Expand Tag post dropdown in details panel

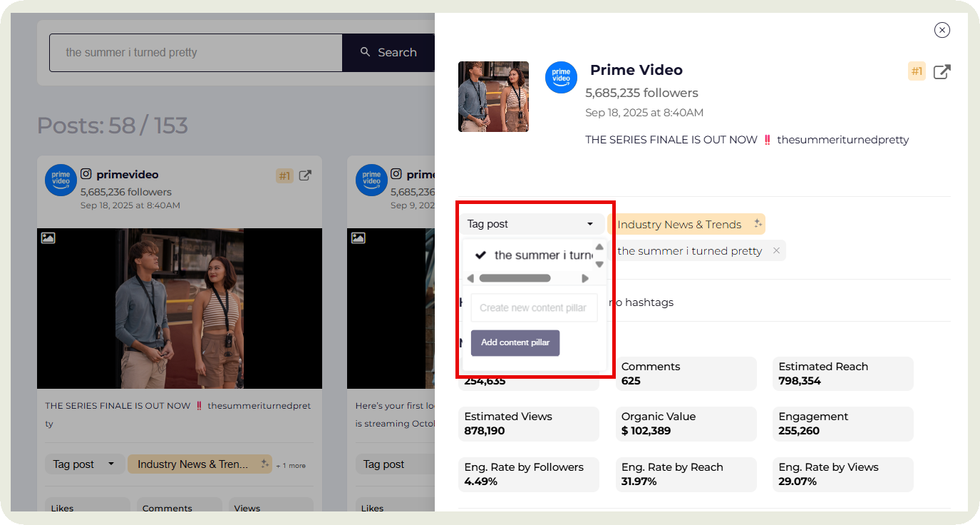tap(530, 224)
